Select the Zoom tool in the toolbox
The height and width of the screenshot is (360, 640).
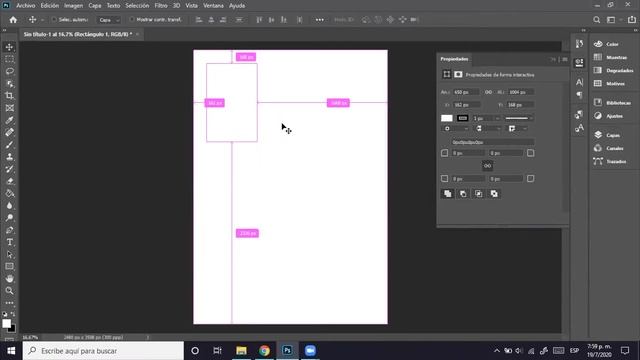pyautogui.click(x=9, y=291)
